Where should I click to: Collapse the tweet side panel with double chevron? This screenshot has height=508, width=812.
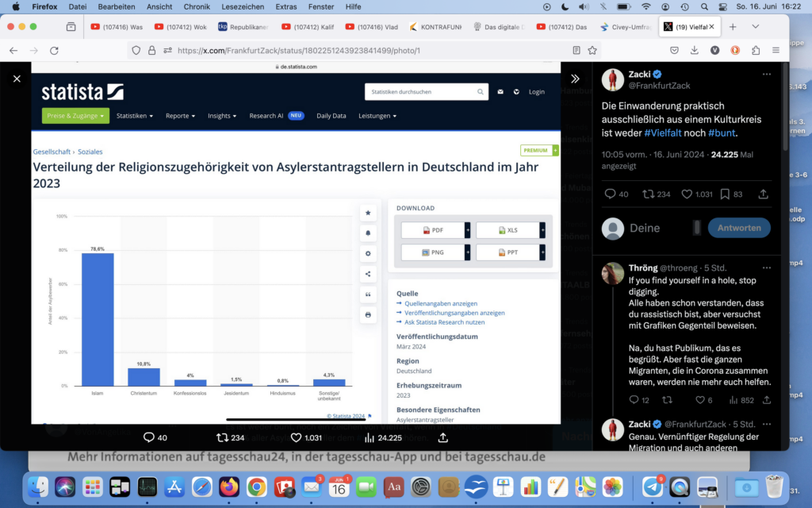pos(575,79)
